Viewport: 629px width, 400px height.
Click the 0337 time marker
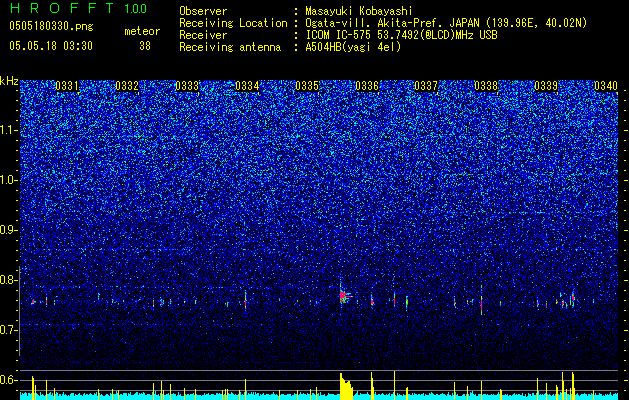[426, 86]
